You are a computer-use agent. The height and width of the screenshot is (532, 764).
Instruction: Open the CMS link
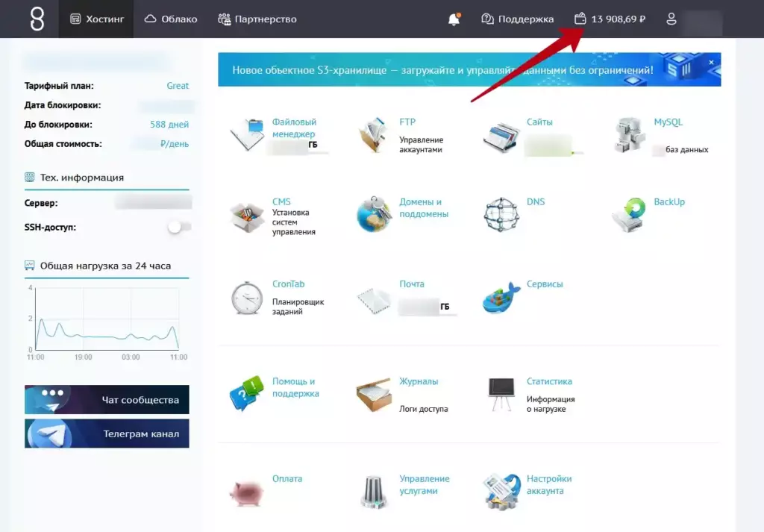tap(281, 201)
